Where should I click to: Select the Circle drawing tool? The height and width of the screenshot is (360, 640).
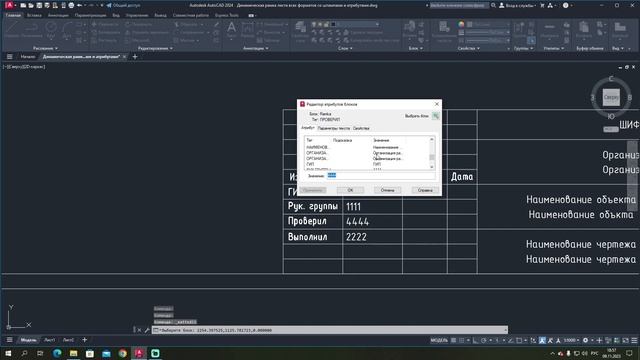click(51, 29)
